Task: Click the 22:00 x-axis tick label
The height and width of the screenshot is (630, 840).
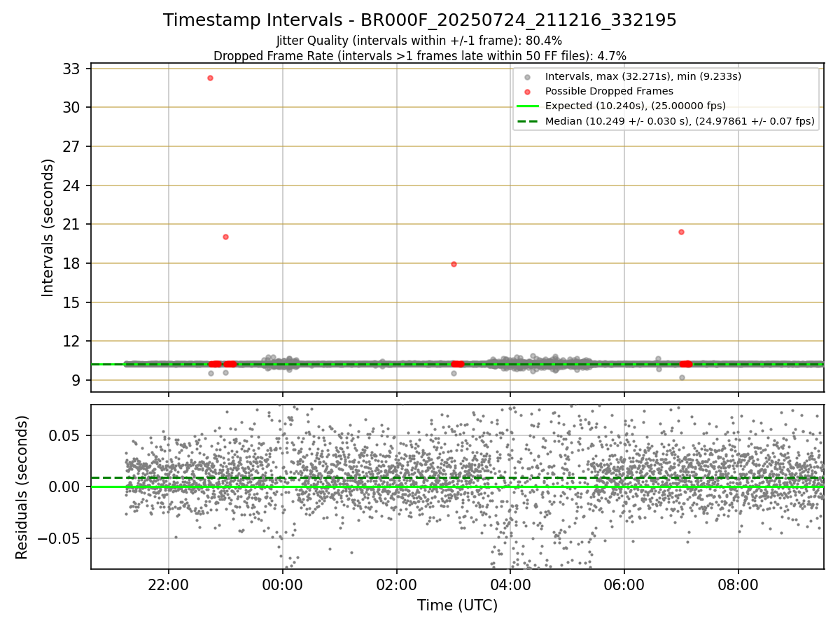Action: [168, 585]
